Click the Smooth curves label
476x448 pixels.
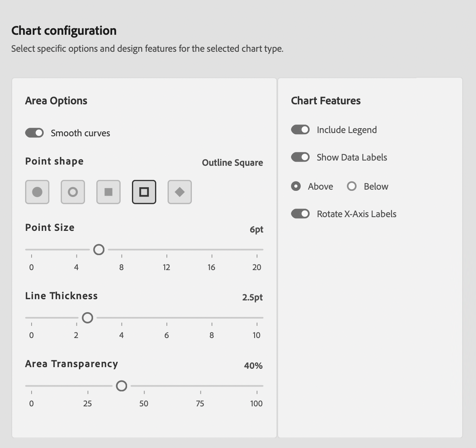[x=81, y=133]
